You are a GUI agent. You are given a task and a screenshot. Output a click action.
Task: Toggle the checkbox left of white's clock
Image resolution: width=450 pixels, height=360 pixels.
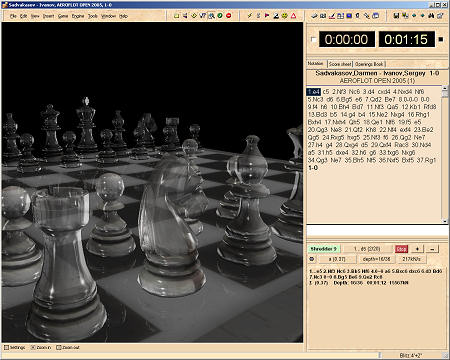tap(313, 39)
